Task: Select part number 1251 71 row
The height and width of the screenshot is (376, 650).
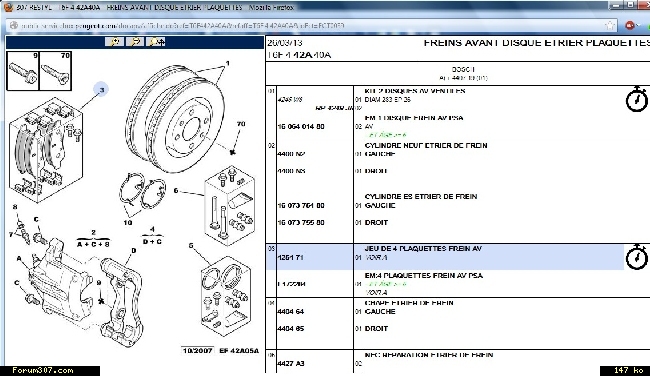Action: point(445,257)
